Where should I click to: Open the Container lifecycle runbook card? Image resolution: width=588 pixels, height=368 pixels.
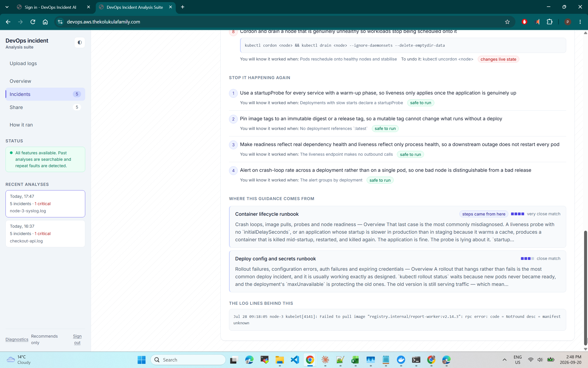click(x=398, y=227)
